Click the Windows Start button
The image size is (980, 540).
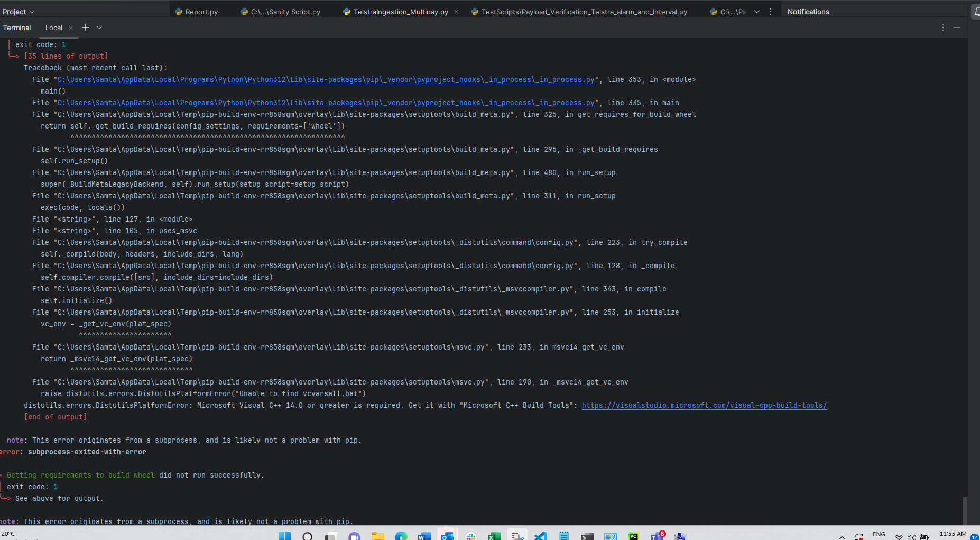[x=284, y=536]
